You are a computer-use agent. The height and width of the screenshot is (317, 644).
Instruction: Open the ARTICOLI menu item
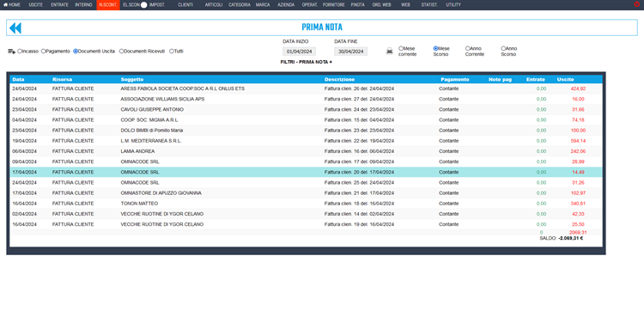point(214,5)
